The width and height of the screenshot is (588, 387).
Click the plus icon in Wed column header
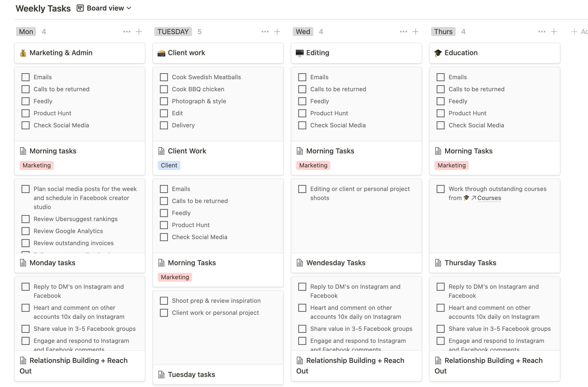coord(416,32)
